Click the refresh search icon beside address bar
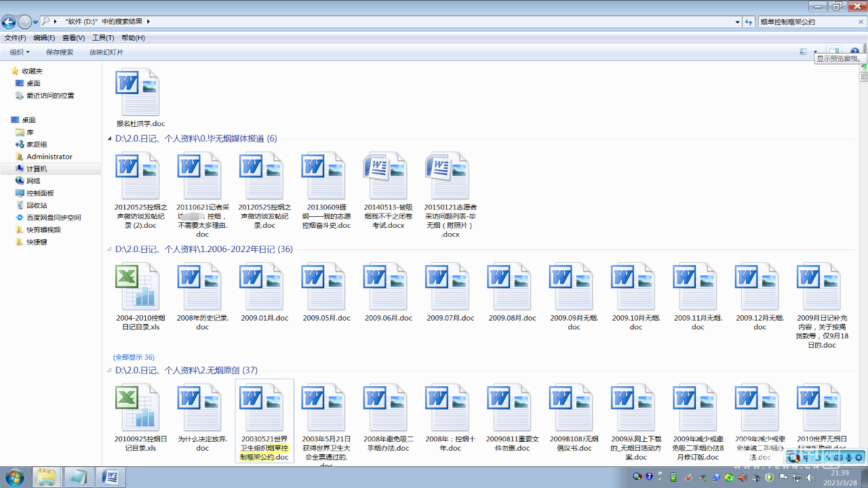 [x=749, y=21]
